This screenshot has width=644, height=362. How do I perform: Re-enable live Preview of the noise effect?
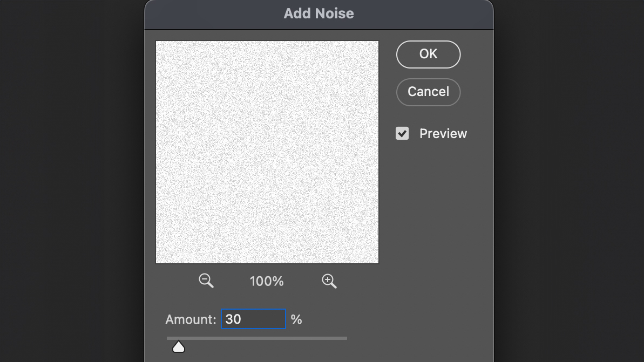[x=402, y=133]
